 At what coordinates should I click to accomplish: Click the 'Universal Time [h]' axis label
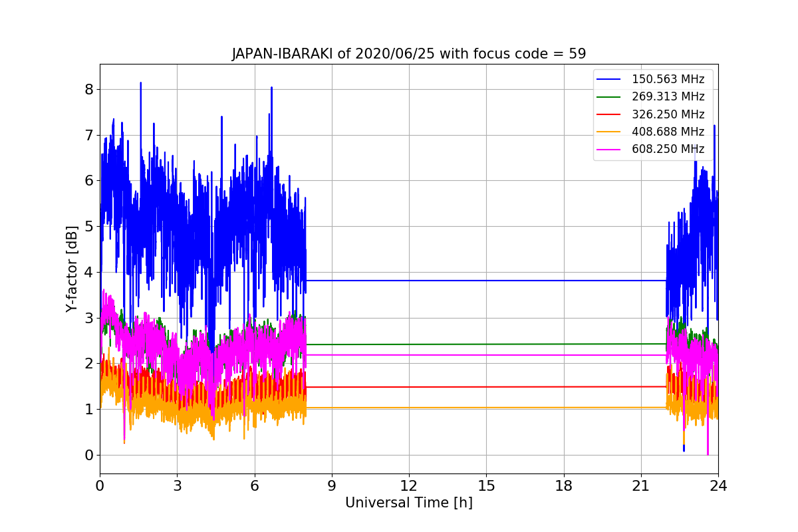[409, 503]
